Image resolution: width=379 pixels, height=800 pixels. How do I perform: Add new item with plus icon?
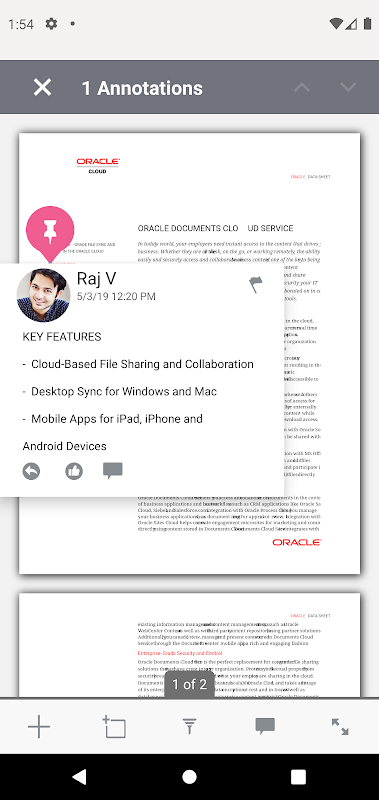coord(39,727)
